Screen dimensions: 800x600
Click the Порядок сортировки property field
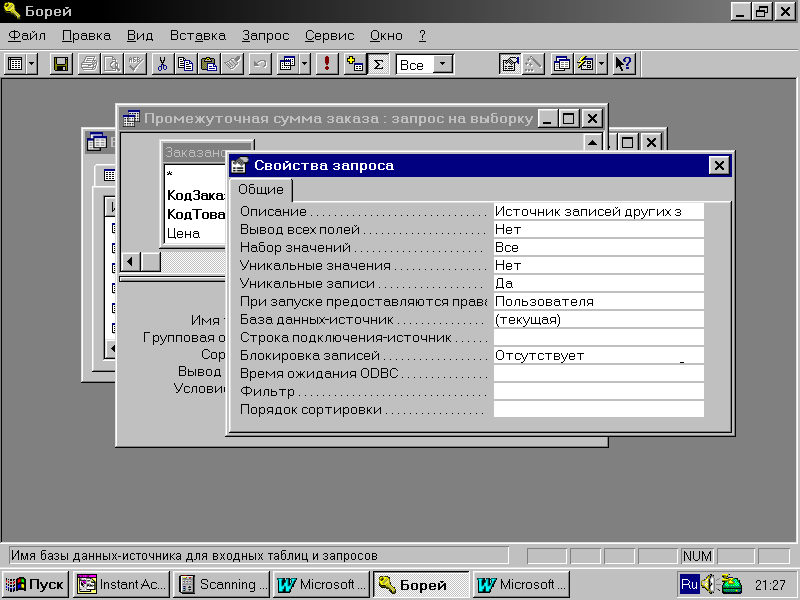pyautogui.click(x=598, y=410)
